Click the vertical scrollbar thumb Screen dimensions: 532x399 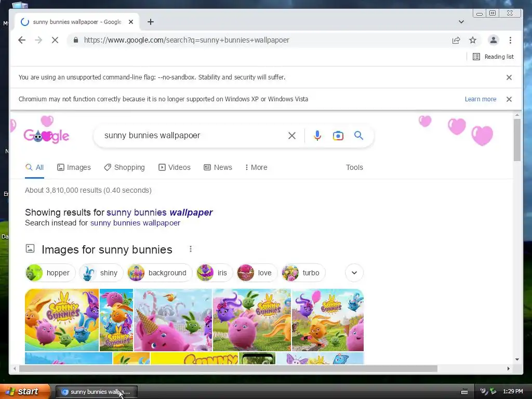[x=517, y=140]
